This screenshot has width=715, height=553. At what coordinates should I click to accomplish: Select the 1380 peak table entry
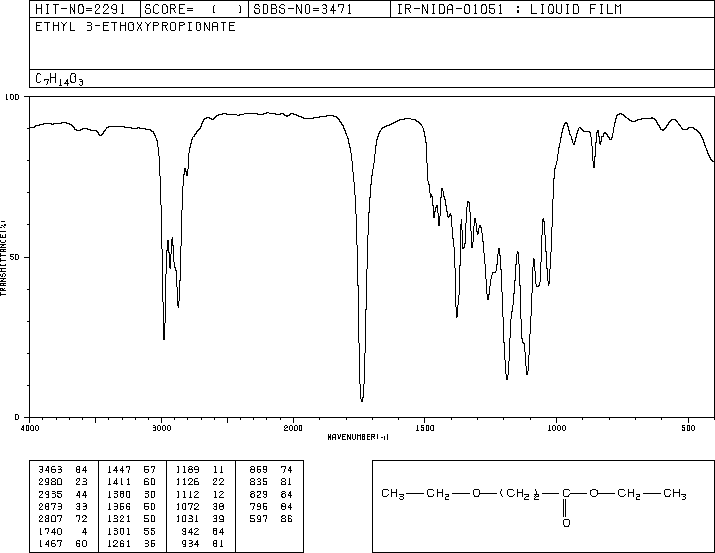(x=131, y=494)
